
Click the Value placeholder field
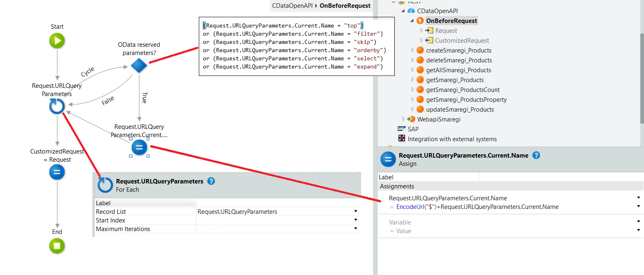[404, 231]
